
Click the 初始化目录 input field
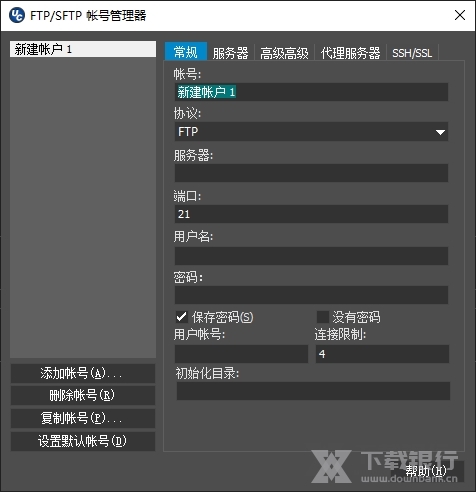click(x=313, y=391)
